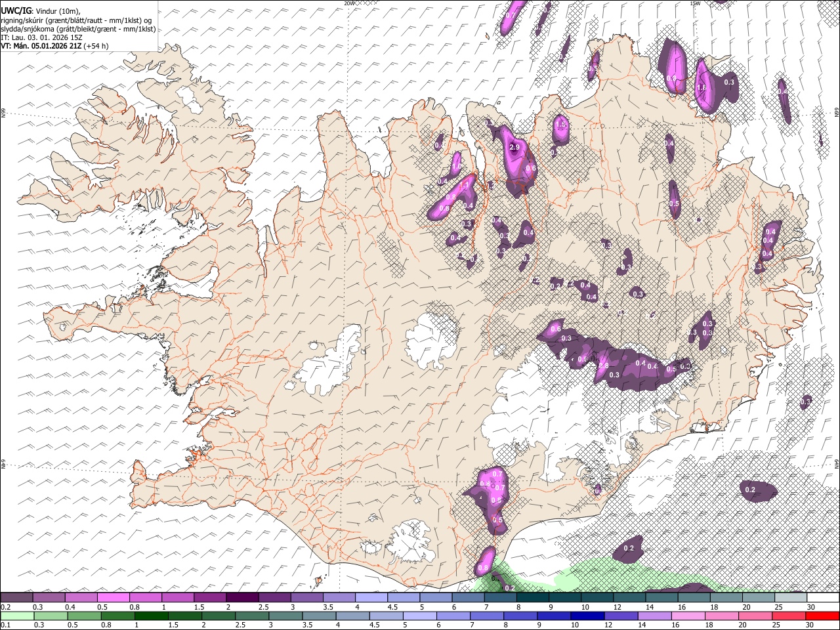840x630 pixels.
Task: Select the darkest purple swatch between 2 and 2.5
Action: tap(242, 597)
